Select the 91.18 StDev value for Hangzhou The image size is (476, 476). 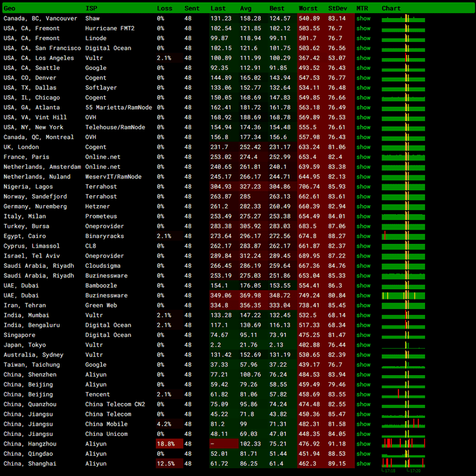pyautogui.click(x=337, y=444)
